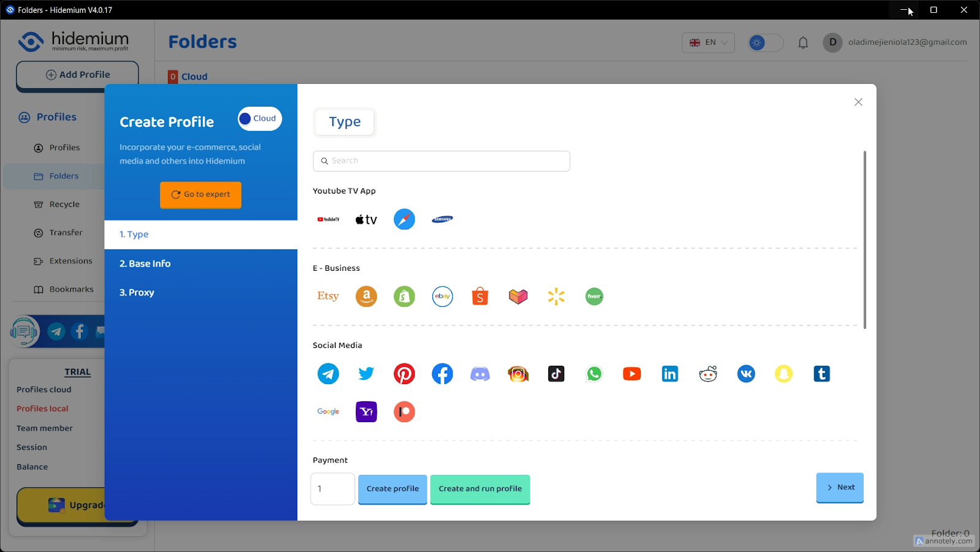Select the red-orange gift box icon
The height and width of the screenshot is (552, 980).
click(x=518, y=297)
